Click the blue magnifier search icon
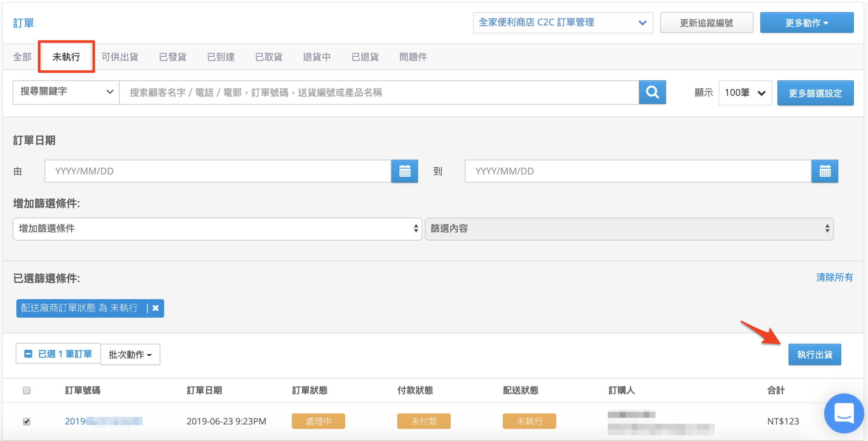The height and width of the screenshot is (441, 868). point(652,92)
